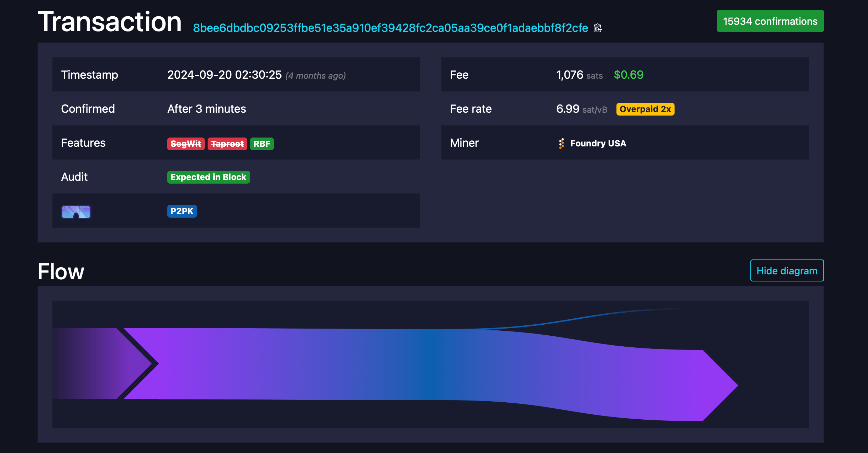Click the RBF feature badge icon
Screen dimensions: 868x453
click(x=263, y=143)
